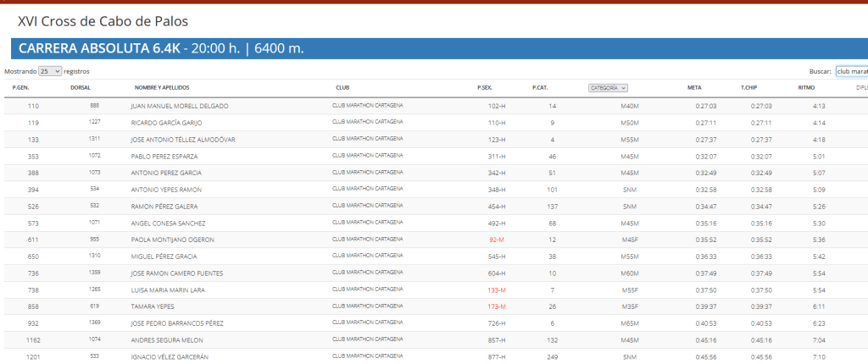Viewport: 868px width, 364px height.
Task: Click the M45F category cell
Action: coord(630,240)
